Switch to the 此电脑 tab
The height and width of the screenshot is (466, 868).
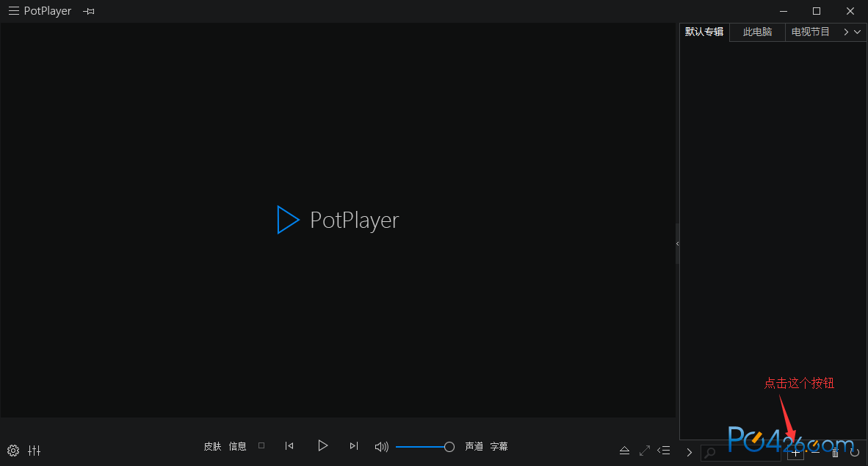757,32
